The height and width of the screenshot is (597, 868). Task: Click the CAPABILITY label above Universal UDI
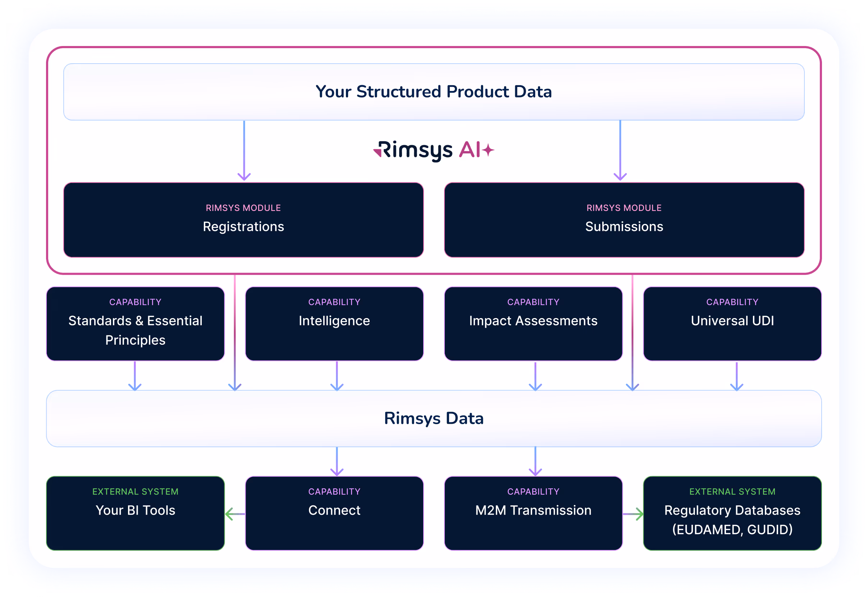pos(732,302)
